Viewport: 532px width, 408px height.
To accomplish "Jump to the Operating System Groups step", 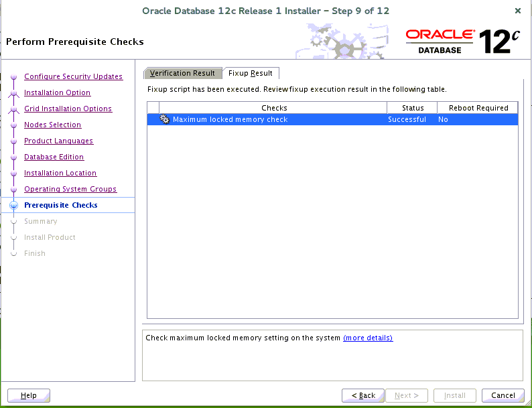I will click(70, 189).
